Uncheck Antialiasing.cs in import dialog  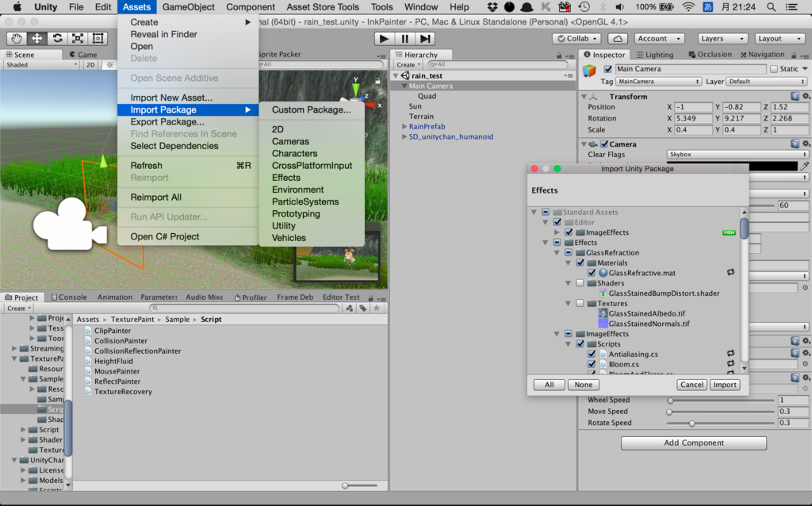(x=592, y=354)
